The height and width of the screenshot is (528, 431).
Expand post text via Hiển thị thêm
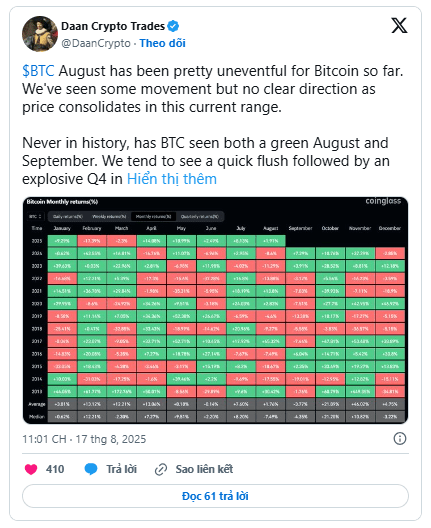tap(172, 179)
